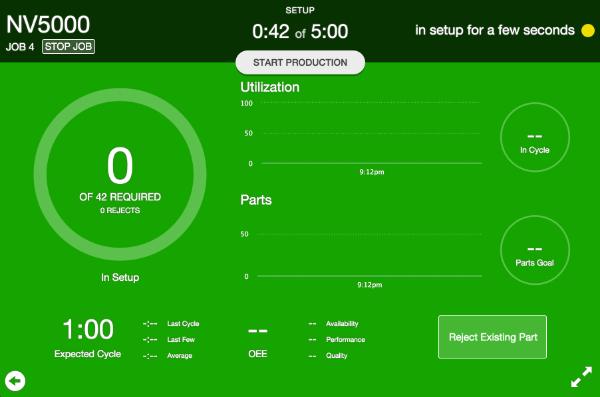Click the 9:12pm label under Utilization chart
600x397 pixels.
pos(372,172)
